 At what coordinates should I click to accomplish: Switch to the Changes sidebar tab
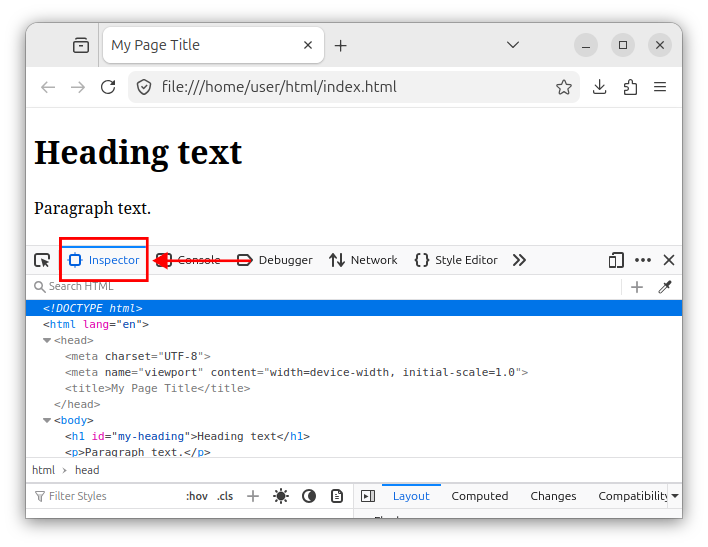pos(553,496)
